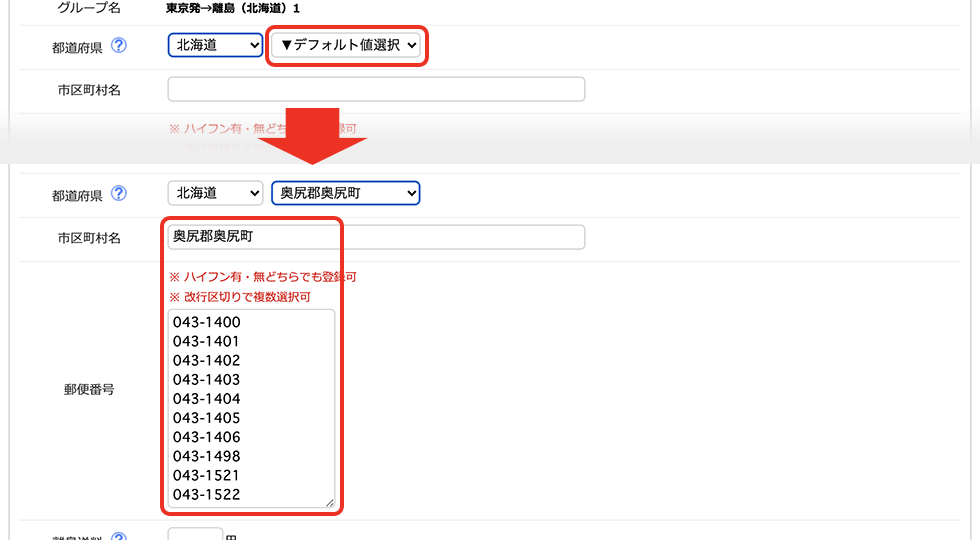Open lower 北海道 prefecture dropdown

tap(215, 193)
